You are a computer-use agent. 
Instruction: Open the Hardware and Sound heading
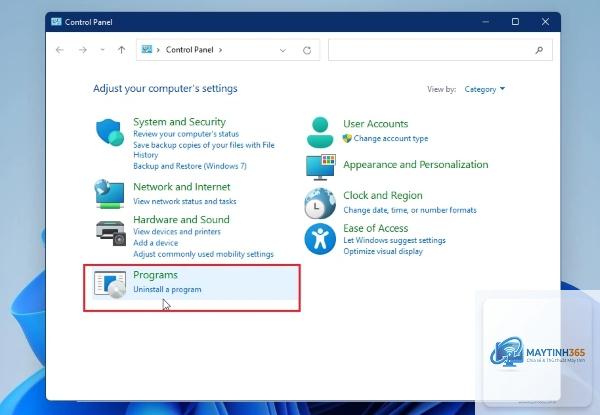181,220
